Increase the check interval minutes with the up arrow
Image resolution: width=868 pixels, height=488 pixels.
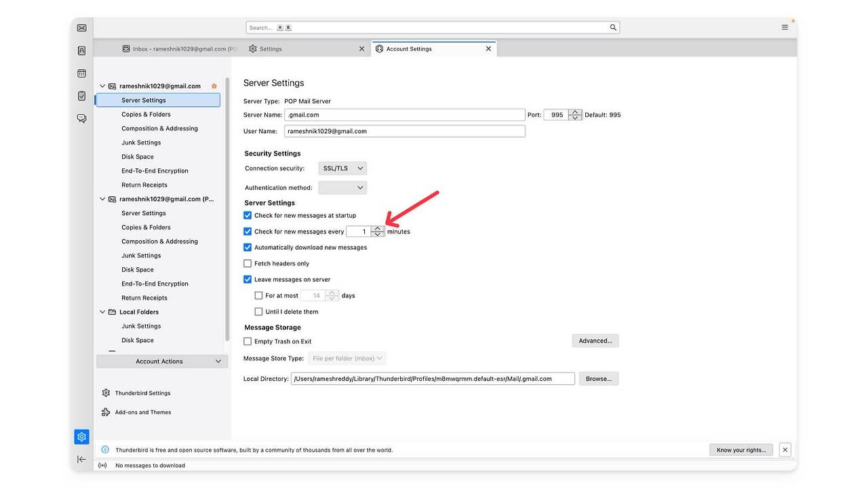click(x=378, y=229)
